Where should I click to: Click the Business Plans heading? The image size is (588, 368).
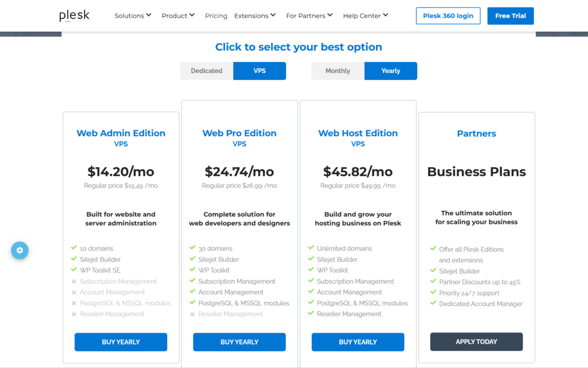point(476,172)
